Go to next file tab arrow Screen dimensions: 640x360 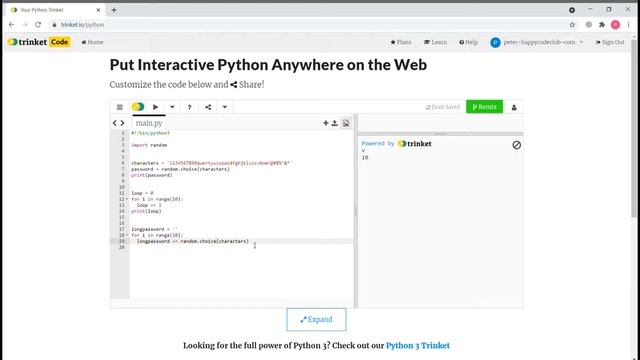point(122,123)
